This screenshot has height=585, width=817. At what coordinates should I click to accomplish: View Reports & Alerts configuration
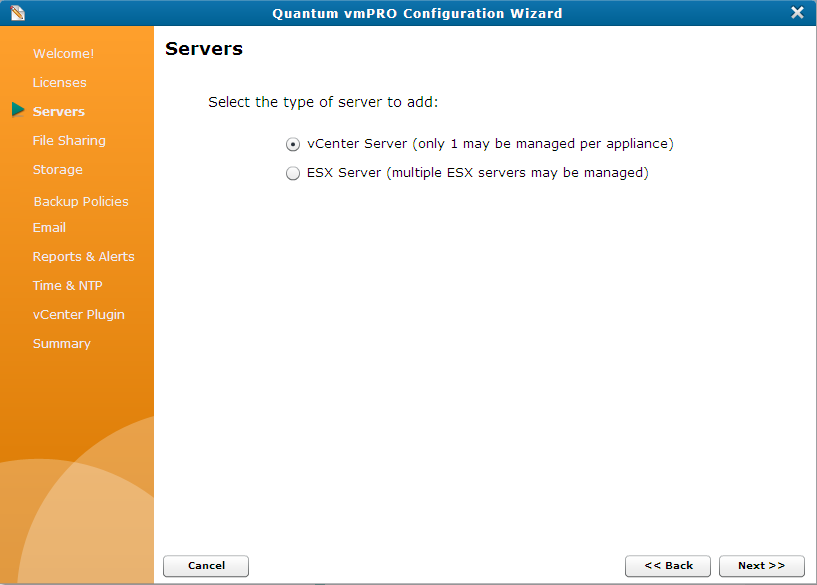click(84, 256)
